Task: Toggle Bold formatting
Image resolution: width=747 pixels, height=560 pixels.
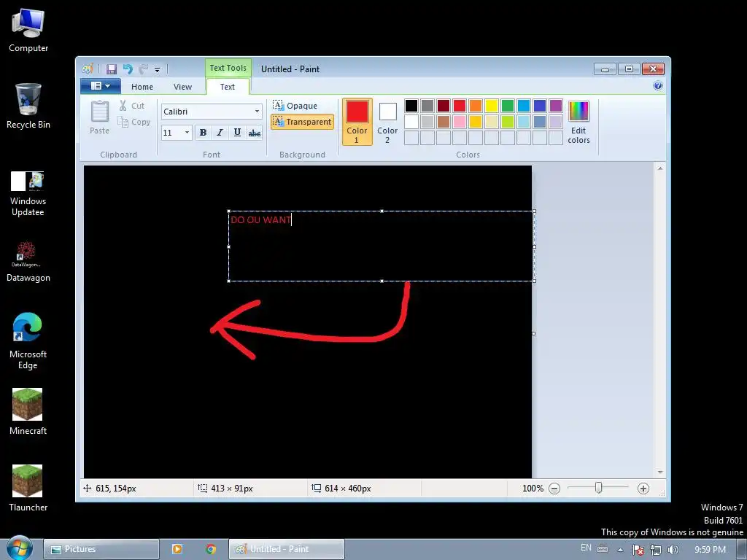Action: point(203,133)
